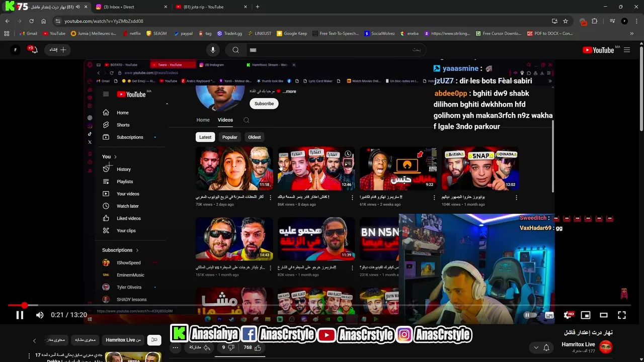This screenshot has height=362, width=644.
Task: Open the Chrome three-dot menu
Action: click(x=636, y=21)
